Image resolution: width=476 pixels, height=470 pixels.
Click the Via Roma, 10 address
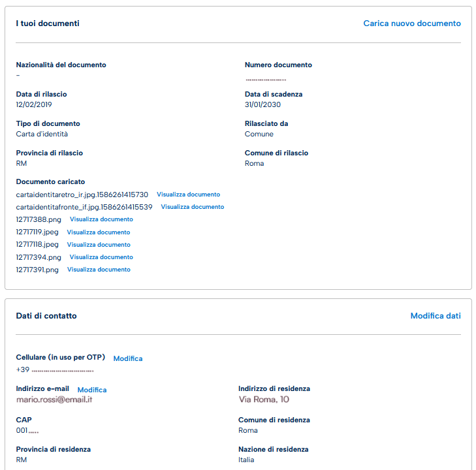point(264,399)
